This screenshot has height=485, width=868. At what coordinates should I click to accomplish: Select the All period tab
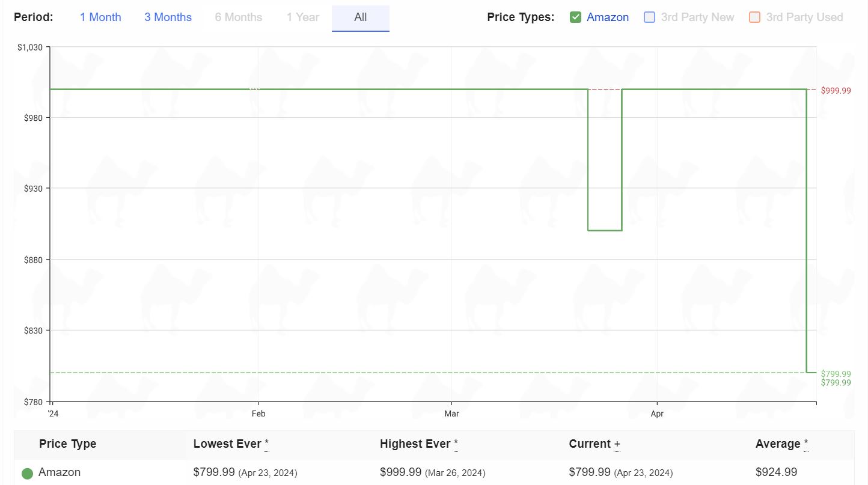[361, 18]
